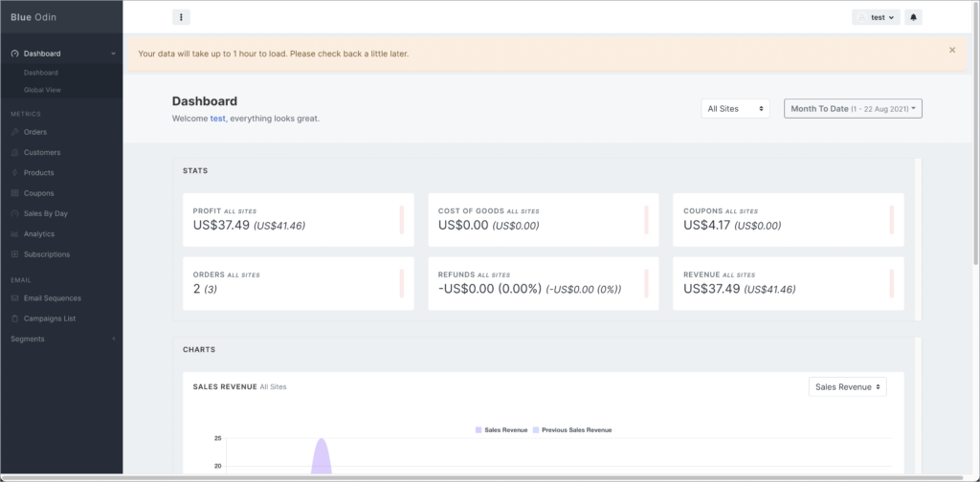Open the test user account dropdown
The width and height of the screenshot is (980, 482).
click(x=876, y=17)
